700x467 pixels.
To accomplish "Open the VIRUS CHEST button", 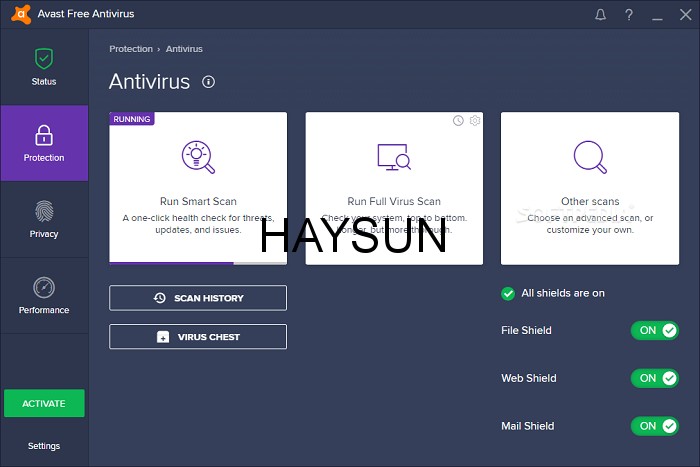I will point(198,337).
